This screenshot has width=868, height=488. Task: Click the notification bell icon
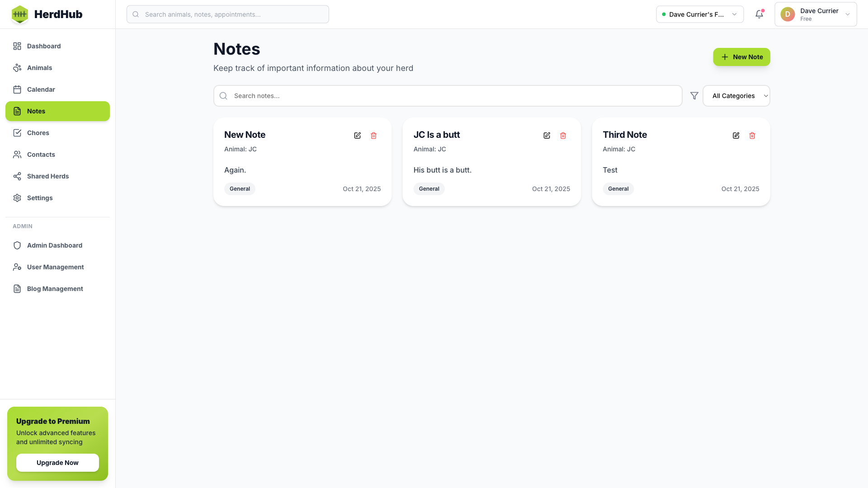[759, 14]
